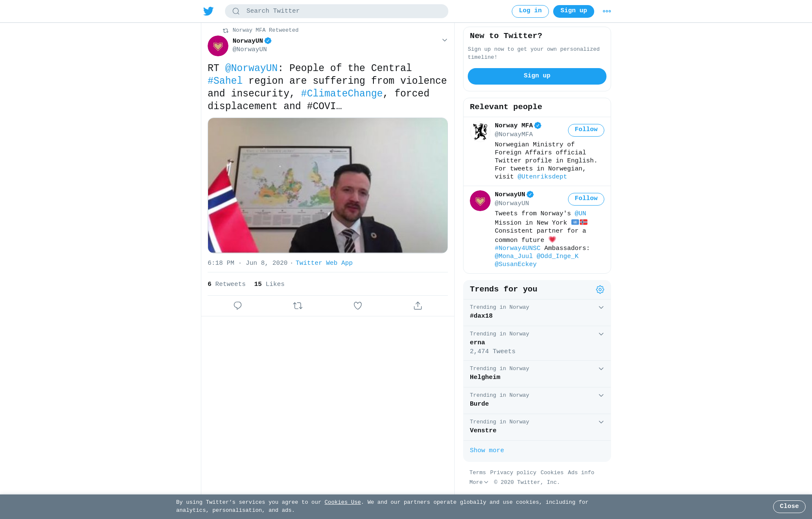Expand options for #dax18 trend
The height and width of the screenshot is (519, 812).
pyautogui.click(x=601, y=308)
